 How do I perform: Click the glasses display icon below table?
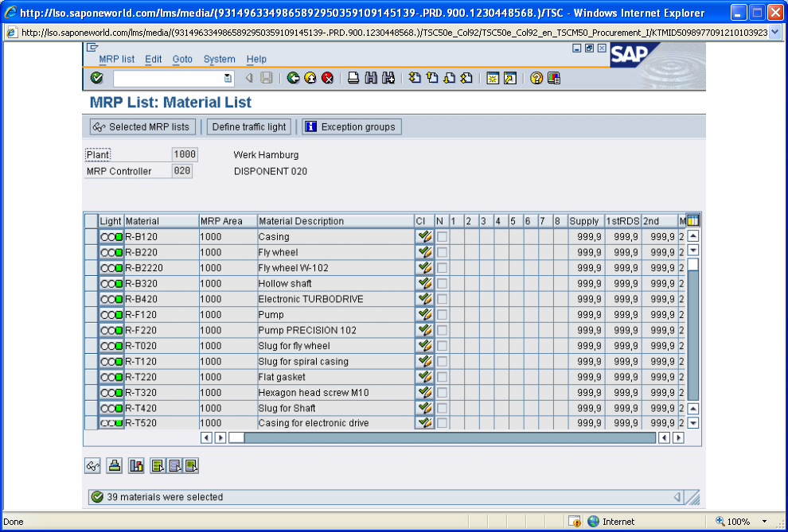[x=92, y=466]
